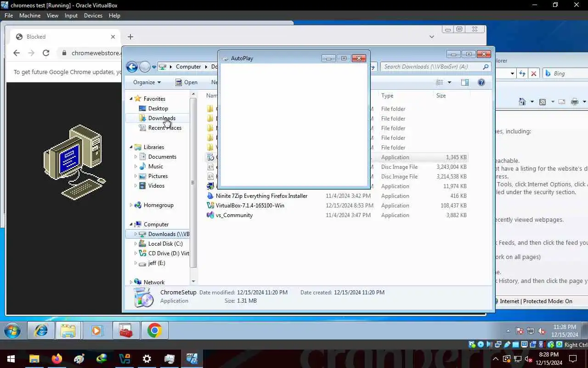Collapse the Libraries tree section
Screen dimensions: 588x368
click(131, 147)
